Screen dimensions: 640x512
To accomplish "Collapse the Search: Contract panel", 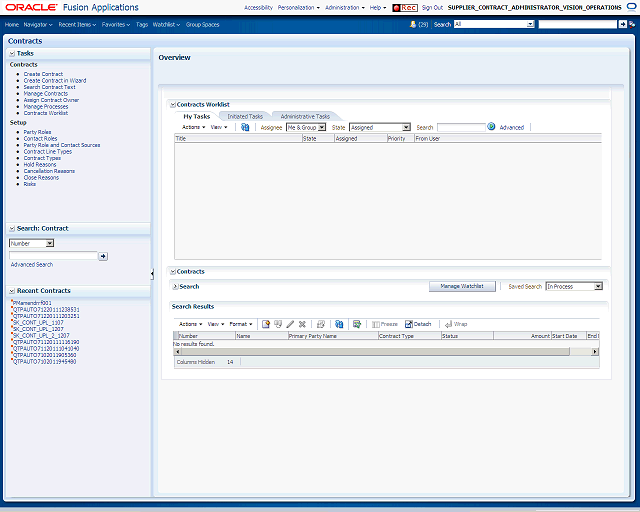I will coord(12,229).
